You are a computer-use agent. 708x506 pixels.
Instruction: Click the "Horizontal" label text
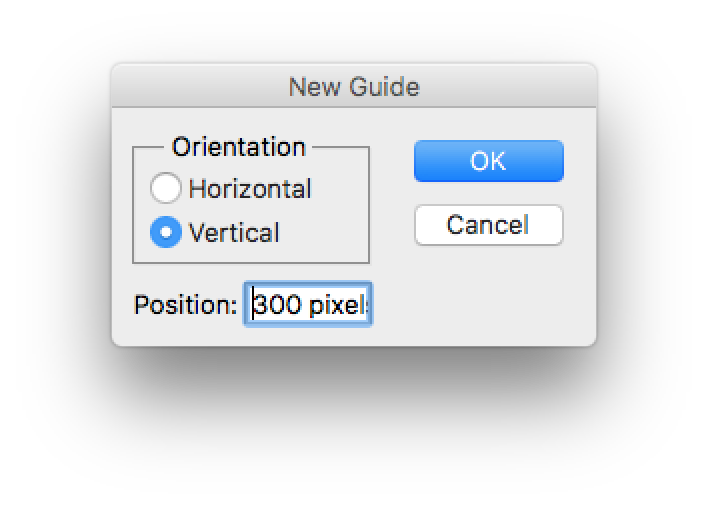coord(250,188)
